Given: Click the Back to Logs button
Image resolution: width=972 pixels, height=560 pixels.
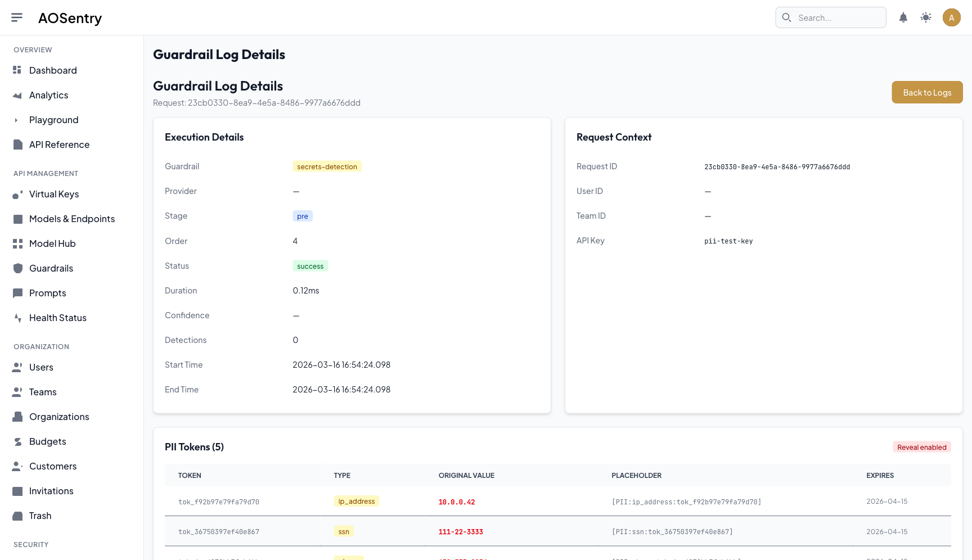Looking at the screenshot, I should 927,92.
